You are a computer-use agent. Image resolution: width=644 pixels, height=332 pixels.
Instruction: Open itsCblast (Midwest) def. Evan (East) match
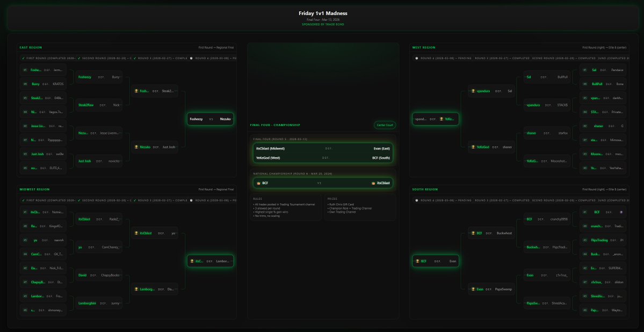(x=323, y=149)
